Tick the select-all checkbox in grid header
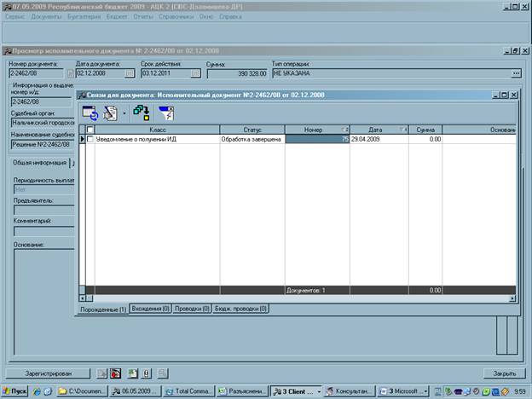The width and height of the screenshot is (532, 399). pyautogui.click(x=90, y=130)
